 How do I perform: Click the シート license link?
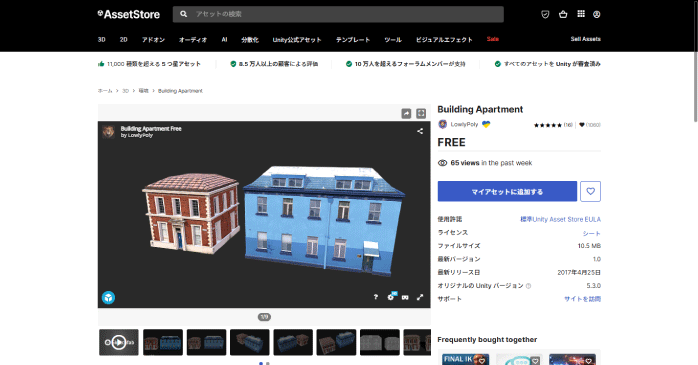(x=592, y=233)
